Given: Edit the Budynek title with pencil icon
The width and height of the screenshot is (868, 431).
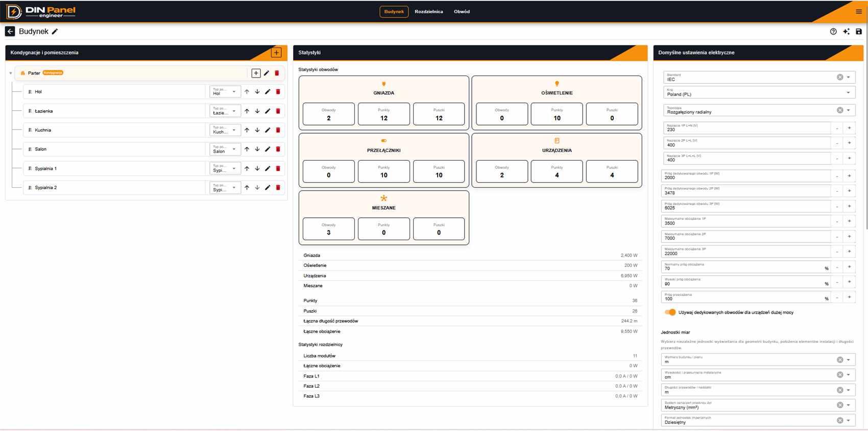Looking at the screenshot, I should point(55,32).
